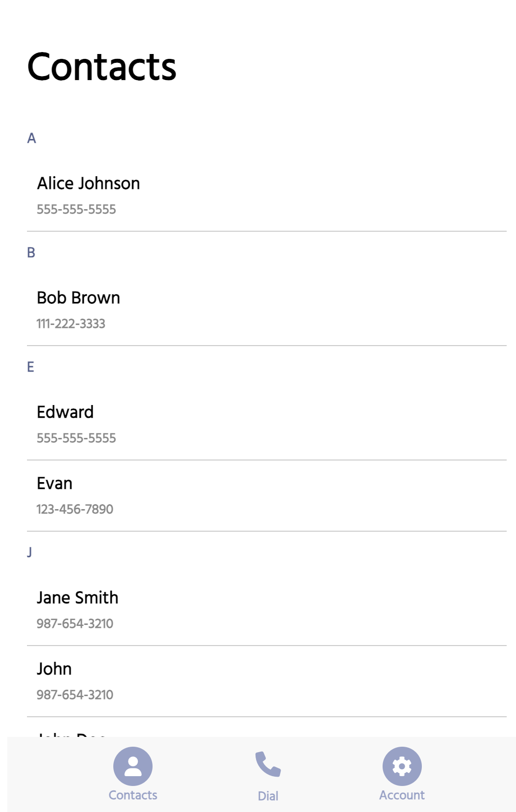The image size is (516, 812).
Task: Select the Contacts text label in bottom navigation
Action: (133, 795)
